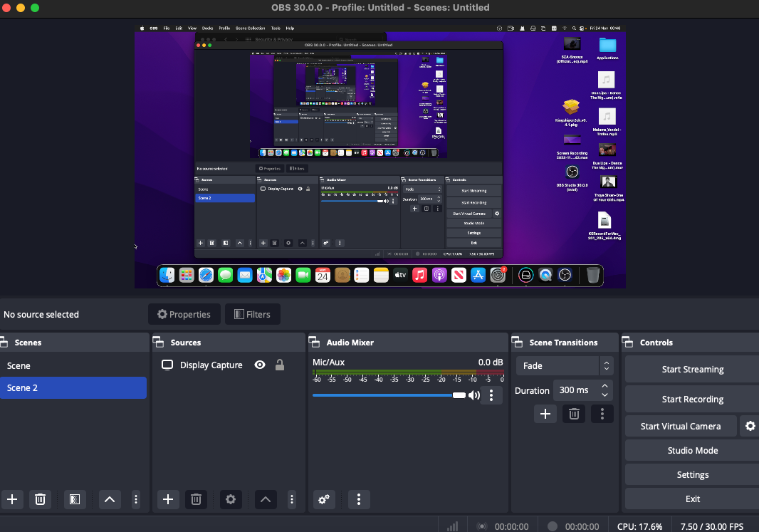
Task: Mute Mic/Aux using speaker icon
Action: coord(474,395)
